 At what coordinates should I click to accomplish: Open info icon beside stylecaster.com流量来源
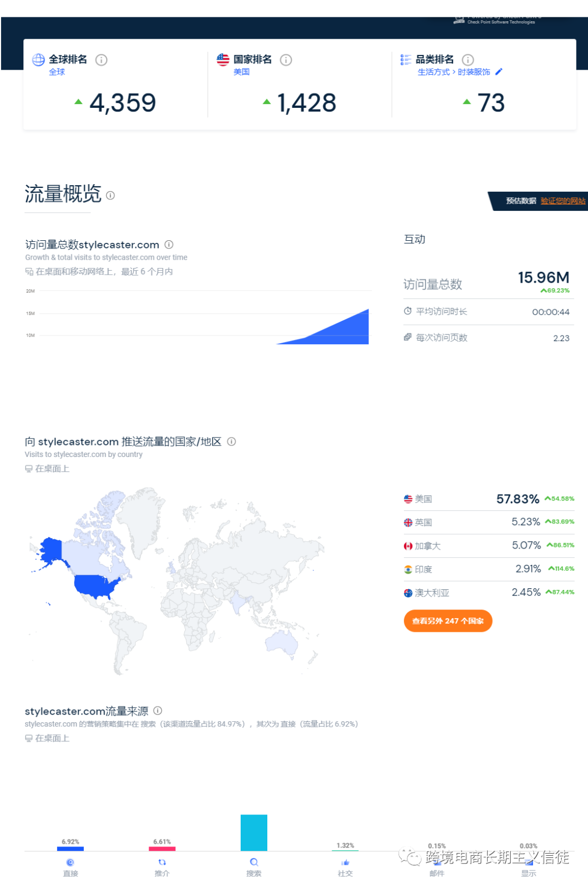coord(158,710)
